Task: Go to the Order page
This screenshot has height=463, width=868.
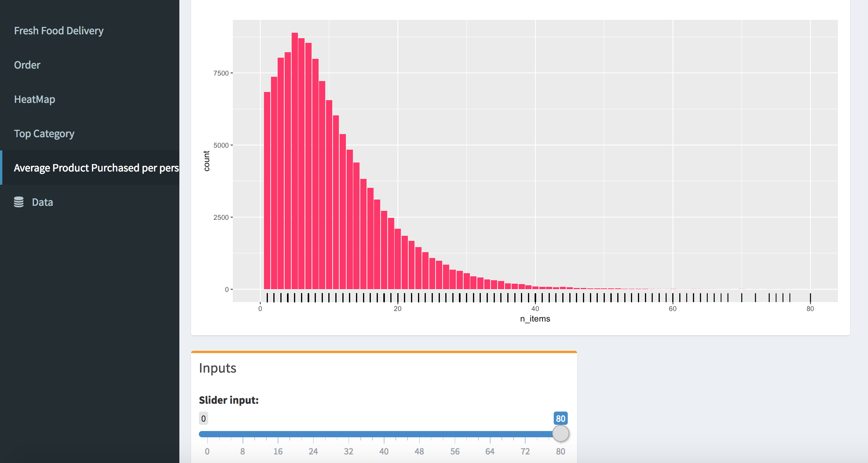Action: (x=27, y=65)
